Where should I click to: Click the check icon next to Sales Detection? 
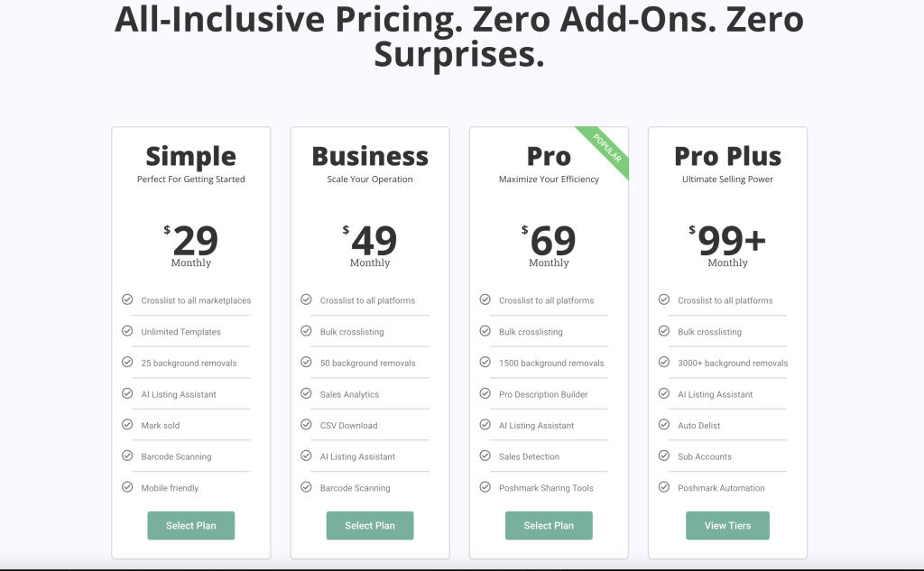(485, 456)
